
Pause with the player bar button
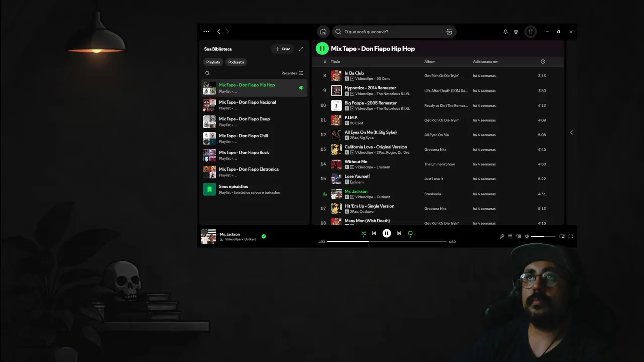tap(387, 233)
